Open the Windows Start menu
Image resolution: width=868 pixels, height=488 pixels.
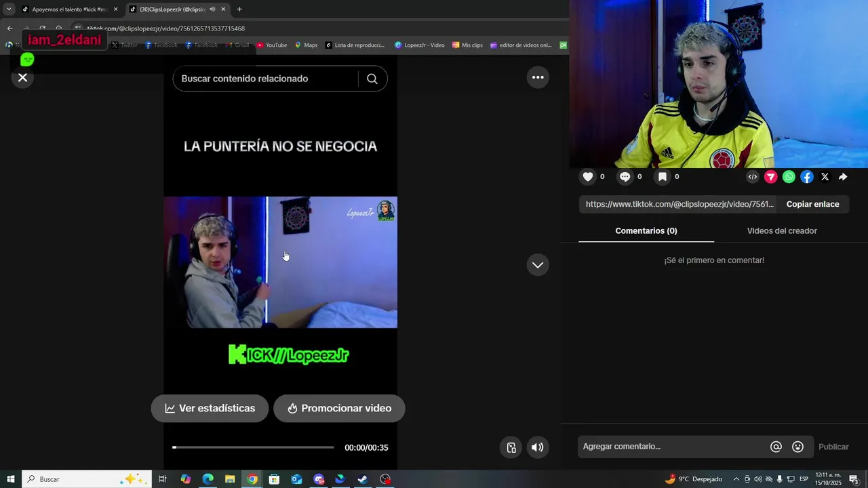[10, 479]
